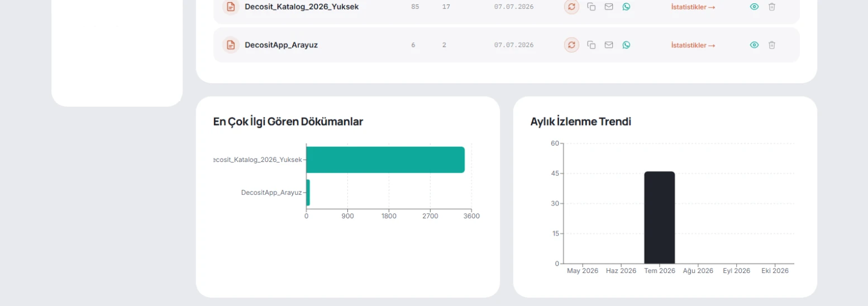Click DecositApp_Arayuz axis label in chart
Screen dimensions: 868x306
(x=271, y=193)
